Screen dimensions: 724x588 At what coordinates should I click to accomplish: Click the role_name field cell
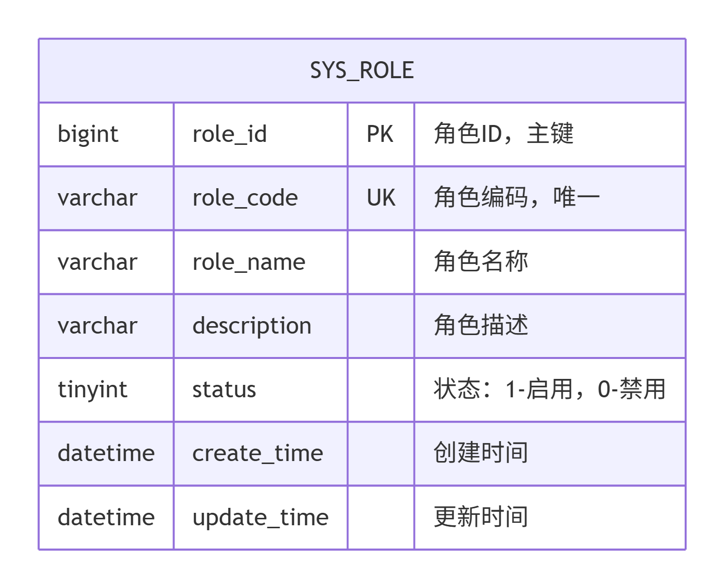261,262
